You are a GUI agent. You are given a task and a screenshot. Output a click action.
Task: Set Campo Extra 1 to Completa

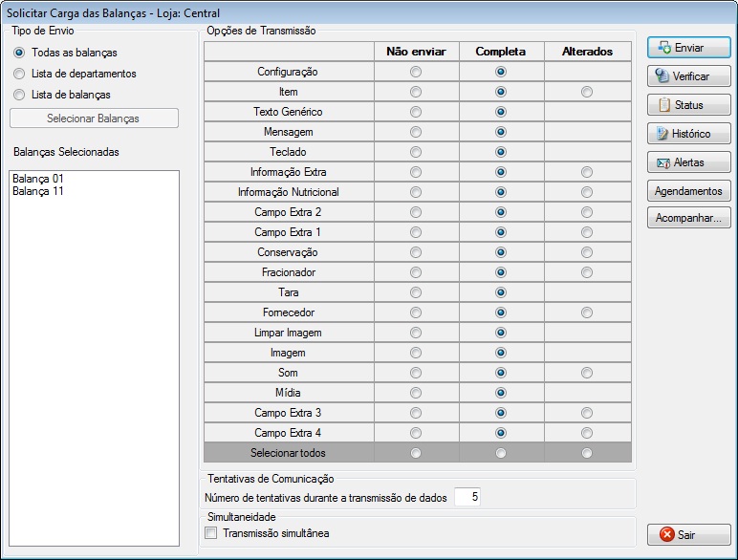click(501, 232)
